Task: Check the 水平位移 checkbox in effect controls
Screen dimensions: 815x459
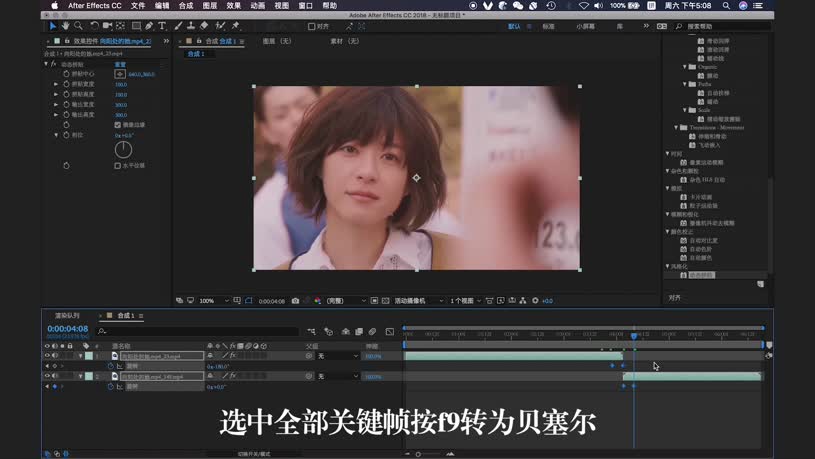Action: 117,165
